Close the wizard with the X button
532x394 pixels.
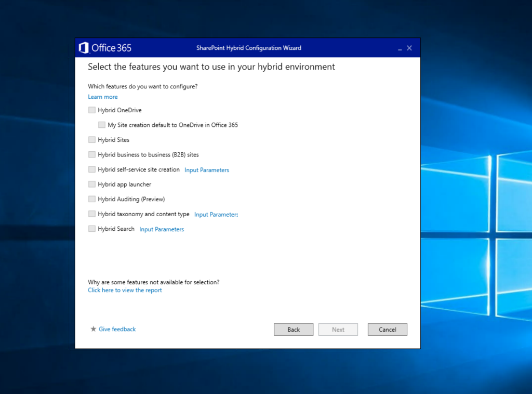(409, 48)
